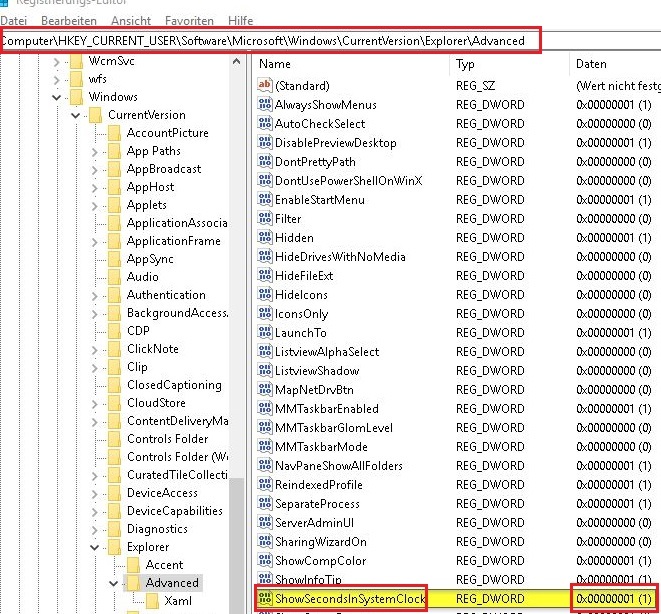
Task: Select the Controls Folder tree item
Action: point(168,439)
